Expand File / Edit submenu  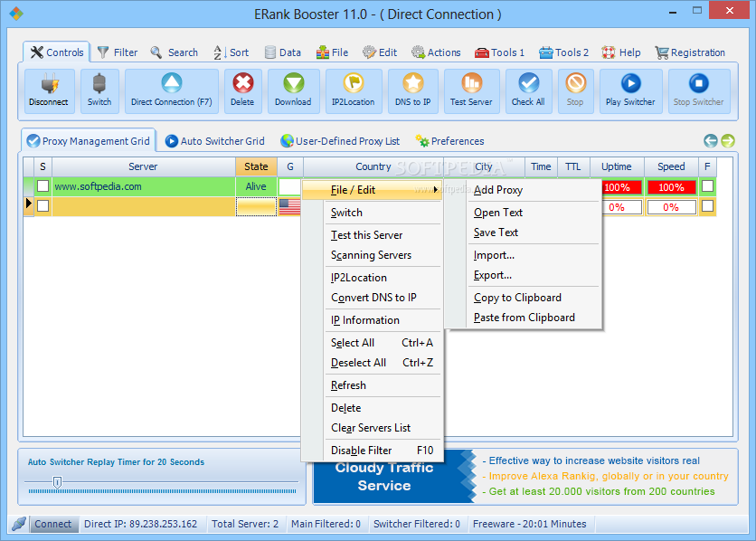pyautogui.click(x=372, y=190)
